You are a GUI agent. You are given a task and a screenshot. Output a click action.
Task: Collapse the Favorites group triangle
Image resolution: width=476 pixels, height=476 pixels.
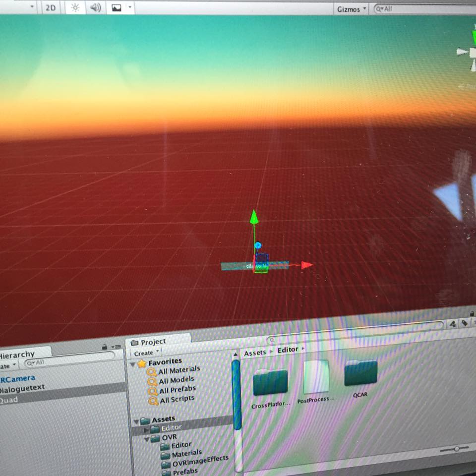tap(133, 364)
